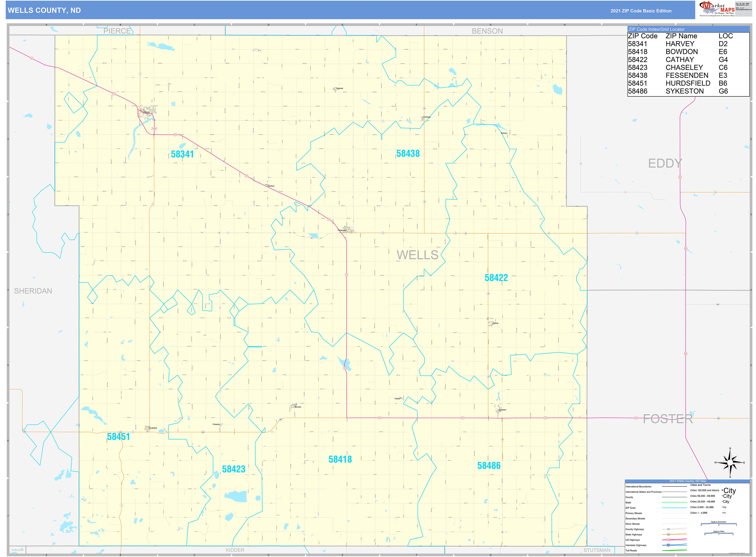Select the large City dot for Cities 100,000 and Above
The image size is (756, 557).
[x=722, y=491]
